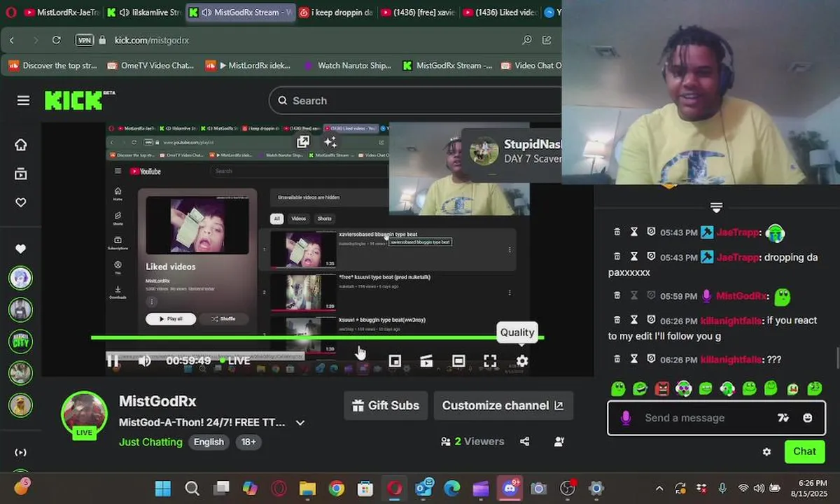The height and width of the screenshot is (504, 840).
Task: Open MistGodRx Stream bookmark
Action: coord(447,65)
